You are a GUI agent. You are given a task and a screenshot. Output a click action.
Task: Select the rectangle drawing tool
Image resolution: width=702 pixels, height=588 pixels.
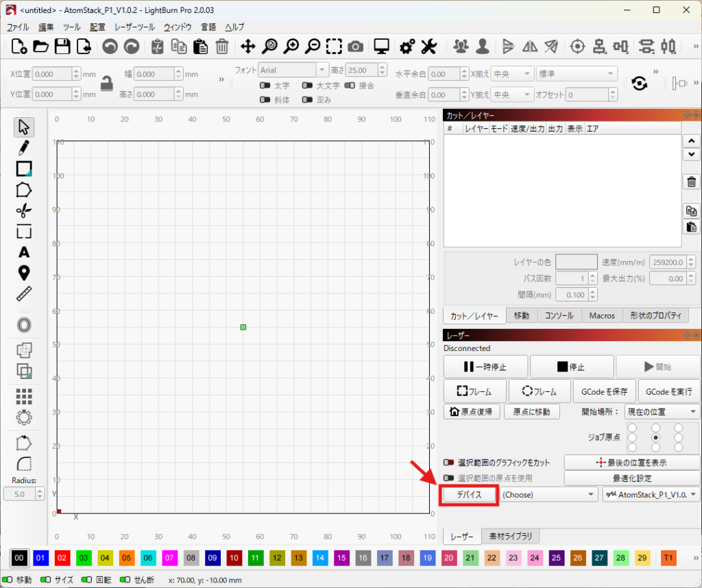click(x=24, y=168)
